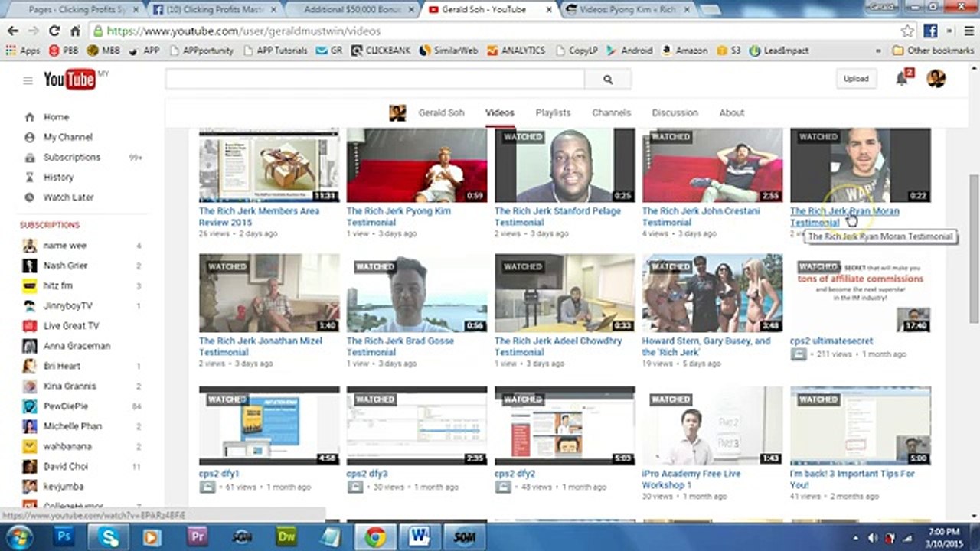Switch to the Additional $50,000 Bonus browser tab
The height and width of the screenshot is (551, 980).
coord(351,9)
